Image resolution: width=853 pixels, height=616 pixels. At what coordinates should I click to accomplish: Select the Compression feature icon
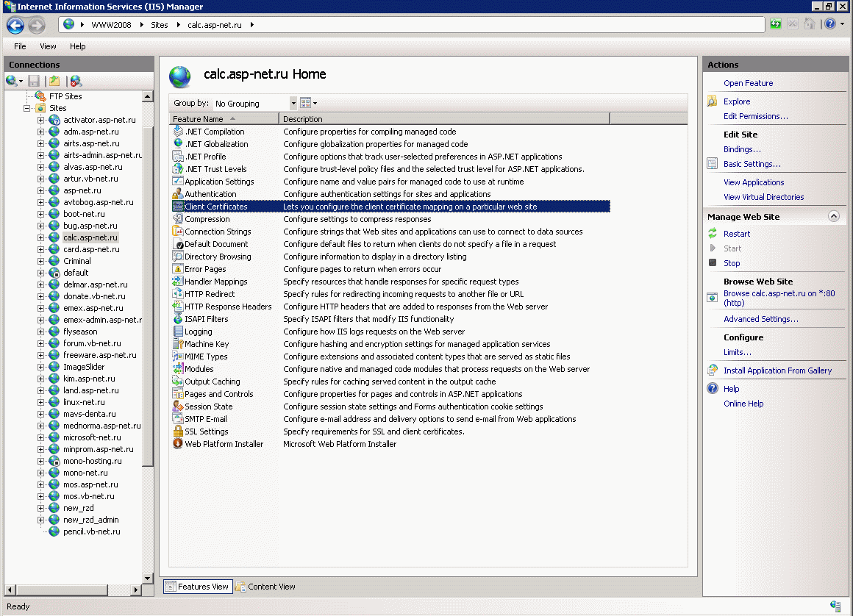pos(178,219)
